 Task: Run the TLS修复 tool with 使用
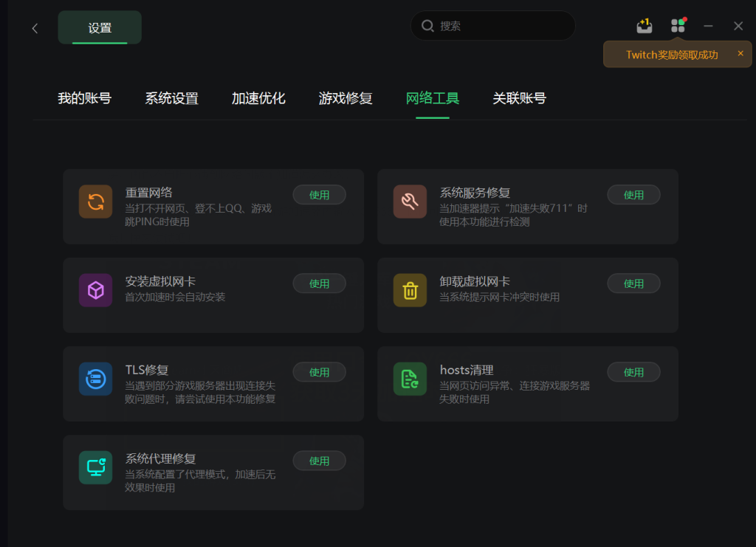click(x=319, y=372)
